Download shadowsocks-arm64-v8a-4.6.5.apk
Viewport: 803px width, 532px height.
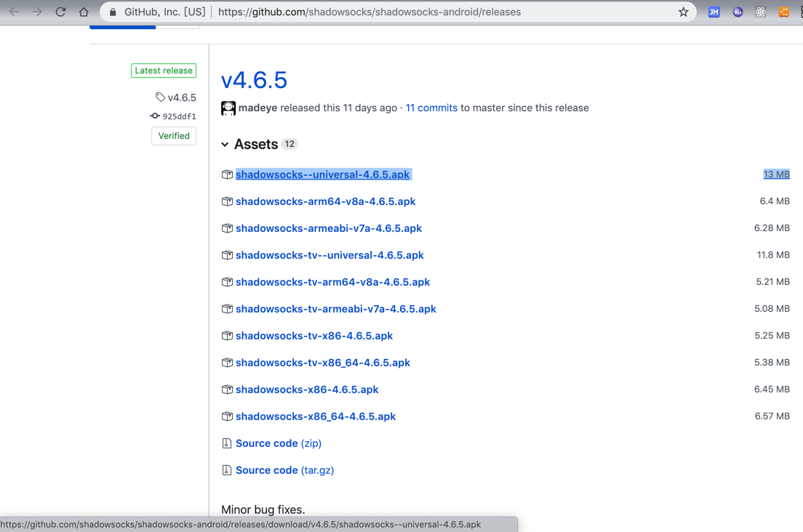coord(326,201)
